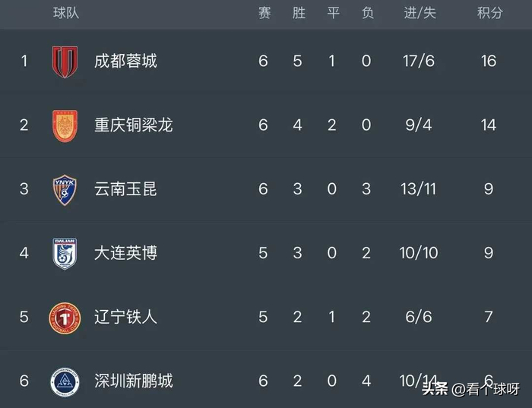Click the 深圳新鹏城 team badge
This screenshot has height=408, width=532.
tap(65, 381)
